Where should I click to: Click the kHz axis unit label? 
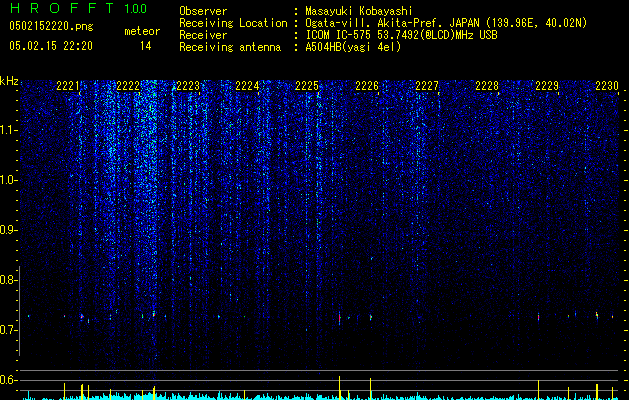click(x=9, y=81)
